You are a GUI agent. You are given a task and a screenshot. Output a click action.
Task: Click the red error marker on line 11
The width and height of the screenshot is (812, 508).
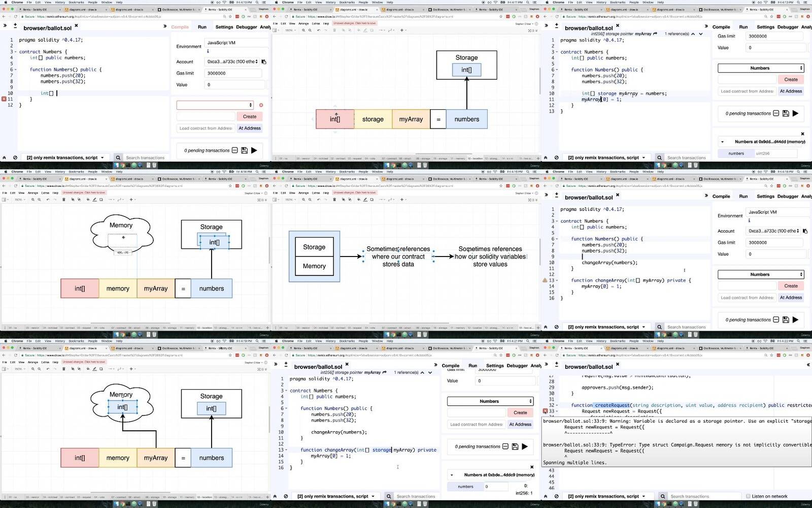[4, 99]
